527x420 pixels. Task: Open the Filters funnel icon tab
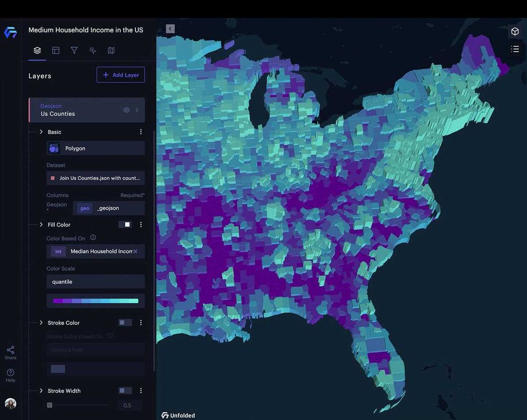(x=74, y=51)
